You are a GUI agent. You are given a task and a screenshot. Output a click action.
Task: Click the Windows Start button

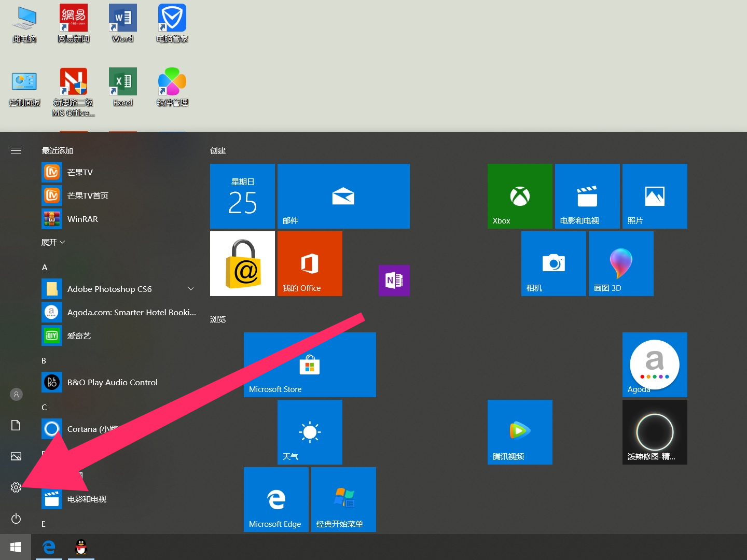point(16,547)
